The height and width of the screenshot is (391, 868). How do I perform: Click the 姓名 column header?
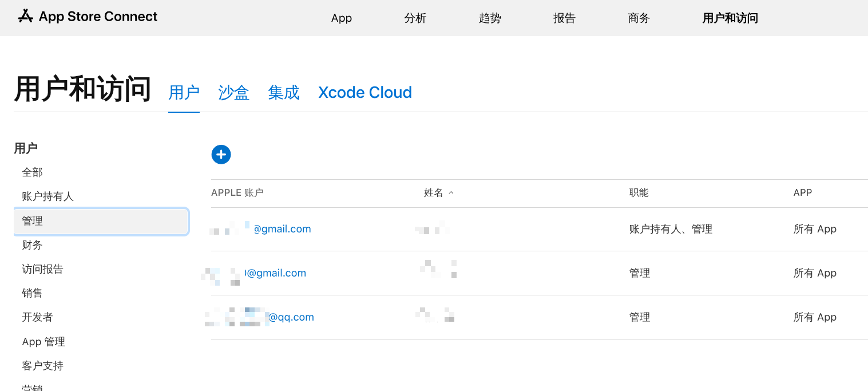434,193
